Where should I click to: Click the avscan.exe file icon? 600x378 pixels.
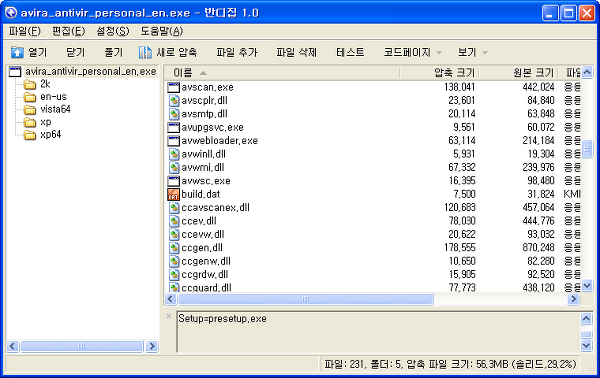pyautogui.click(x=174, y=88)
